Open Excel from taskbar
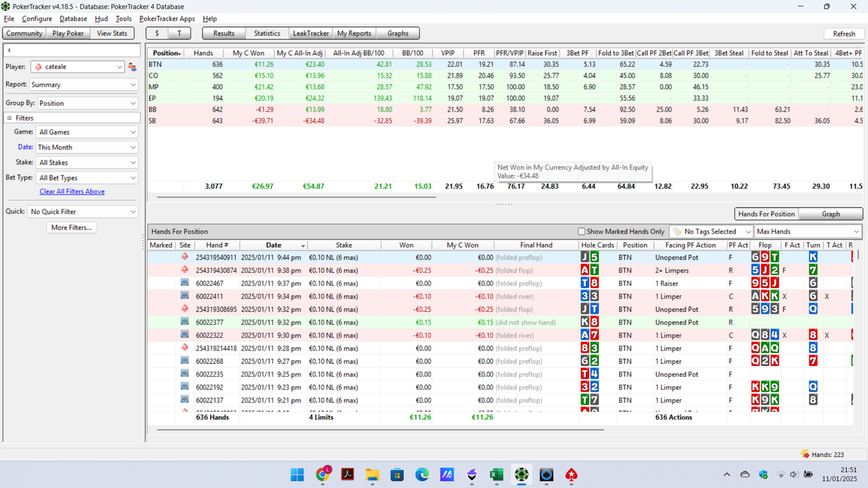Image resolution: width=868 pixels, height=488 pixels. (496, 475)
